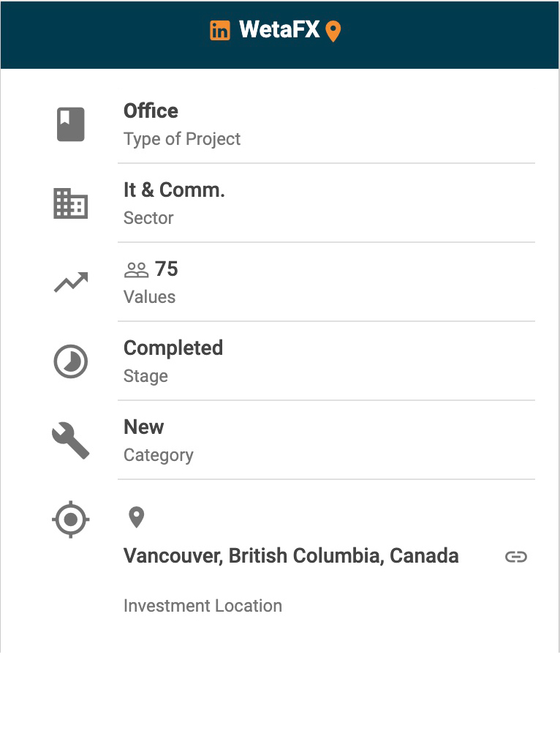Click the orange map pin beside WetaFX

[333, 31]
